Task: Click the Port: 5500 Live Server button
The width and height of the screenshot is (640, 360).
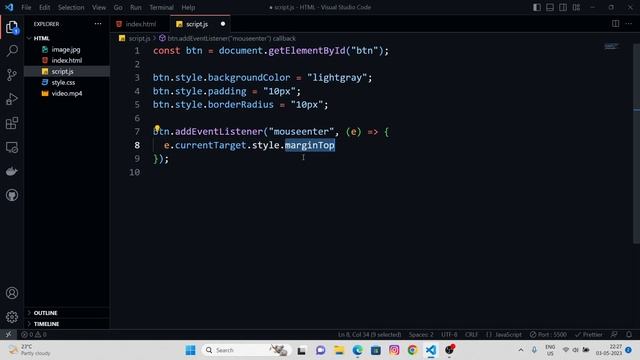Action: click(548, 334)
